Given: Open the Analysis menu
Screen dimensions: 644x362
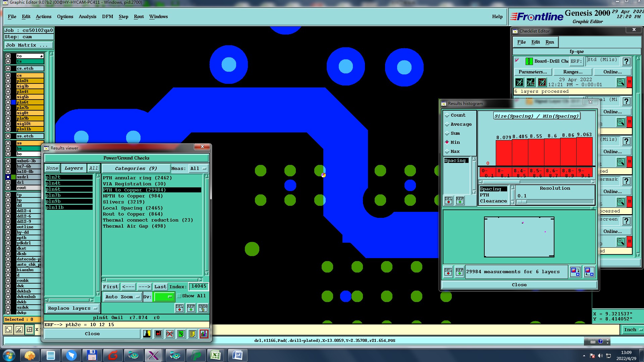Looking at the screenshot, I should click(x=87, y=16).
